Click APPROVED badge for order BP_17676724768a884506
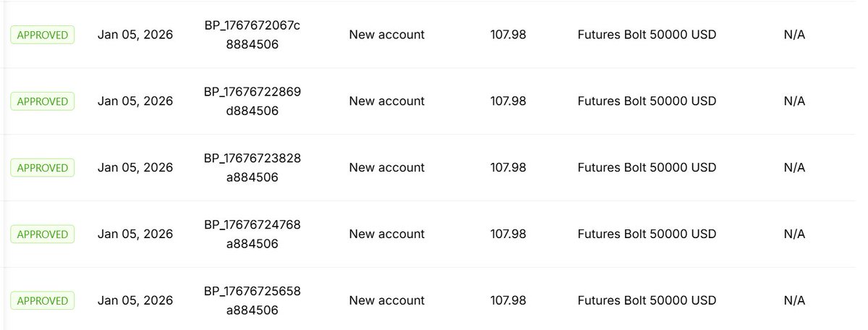Image resolution: width=868 pixels, height=330 pixels. [42, 234]
